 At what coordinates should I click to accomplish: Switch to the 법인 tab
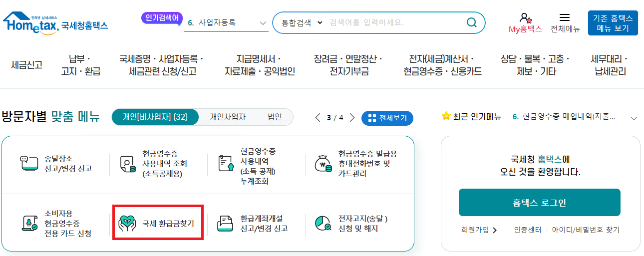[275, 117]
